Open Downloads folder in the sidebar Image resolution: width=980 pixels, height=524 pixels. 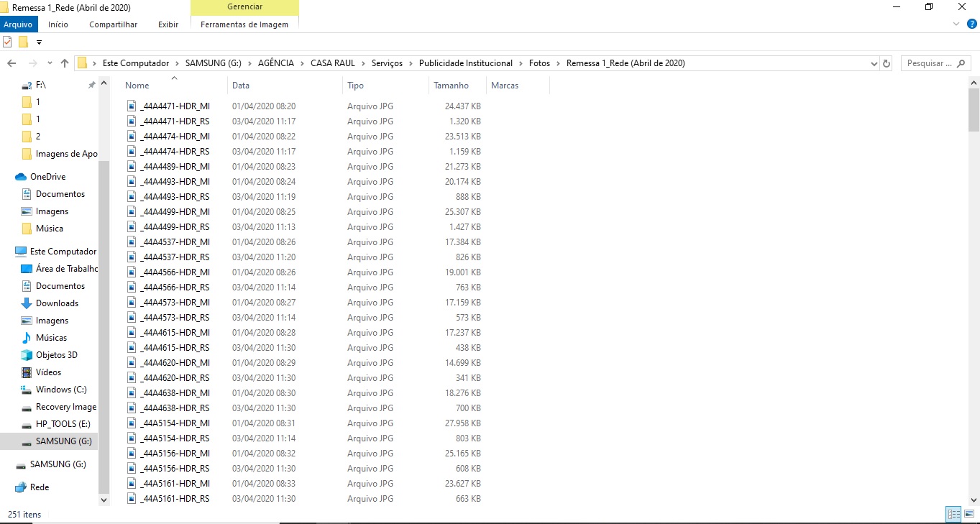coord(57,303)
